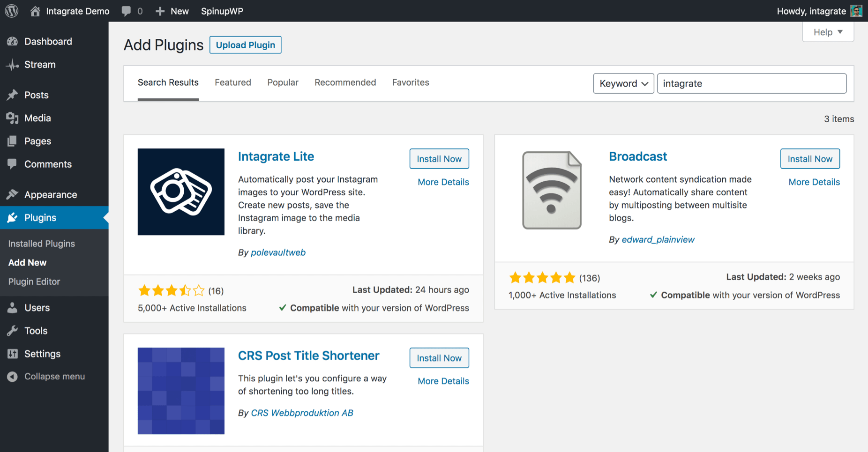Viewport: 868px width, 452px height.
Task: Click the plugin search input field
Action: [752, 83]
